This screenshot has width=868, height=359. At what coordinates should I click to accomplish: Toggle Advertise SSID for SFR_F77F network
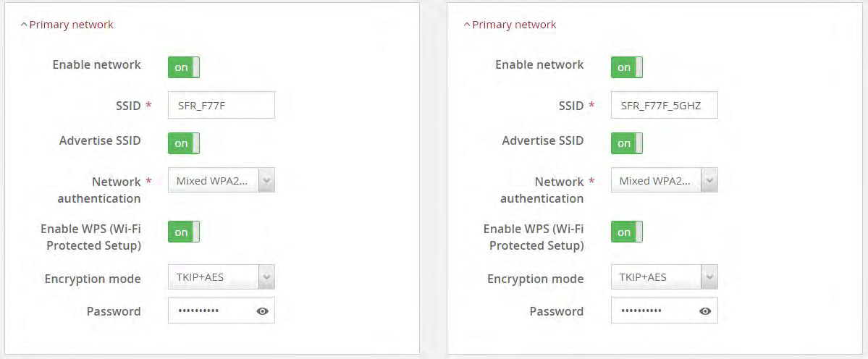184,143
